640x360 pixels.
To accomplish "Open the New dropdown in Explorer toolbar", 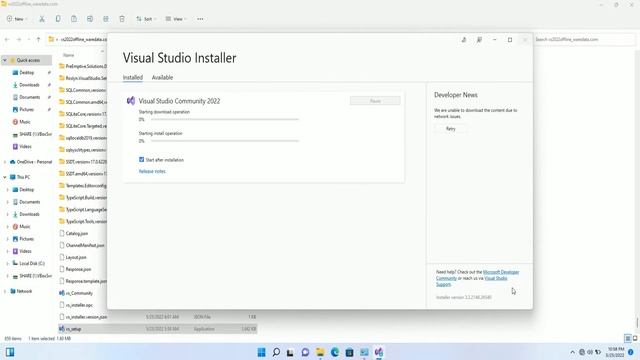I will 17,19.
